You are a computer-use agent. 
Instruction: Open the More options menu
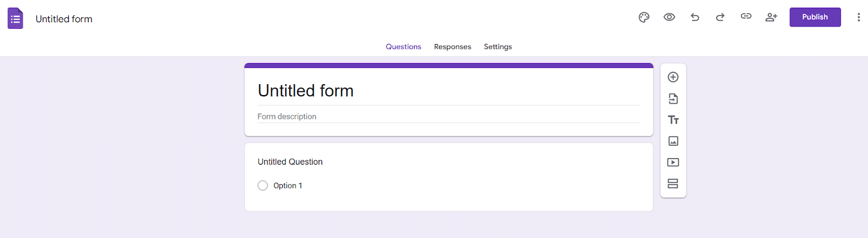[x=858, y=17]
